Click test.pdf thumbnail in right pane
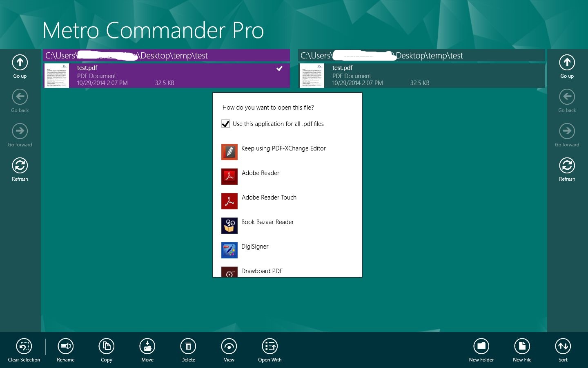 coord(312,76)
